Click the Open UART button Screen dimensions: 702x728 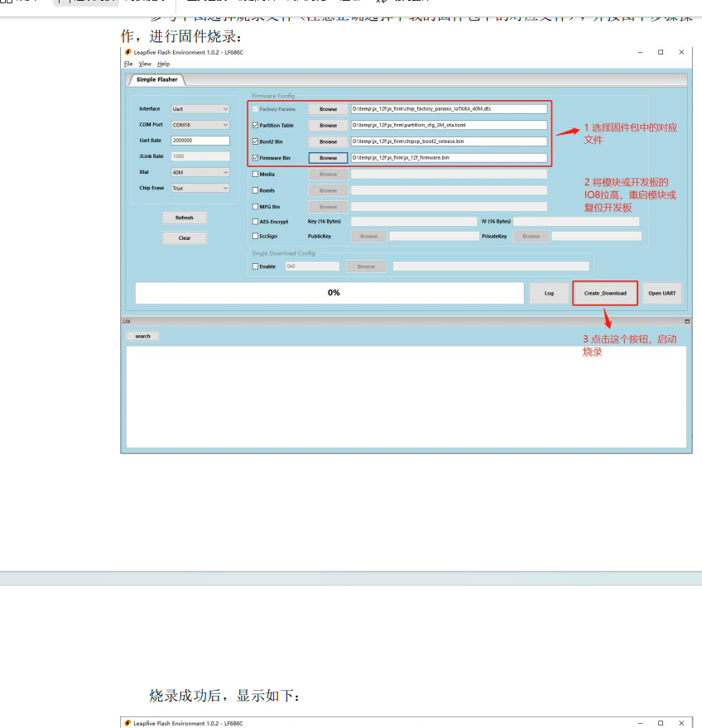click(x=661, y=293)
